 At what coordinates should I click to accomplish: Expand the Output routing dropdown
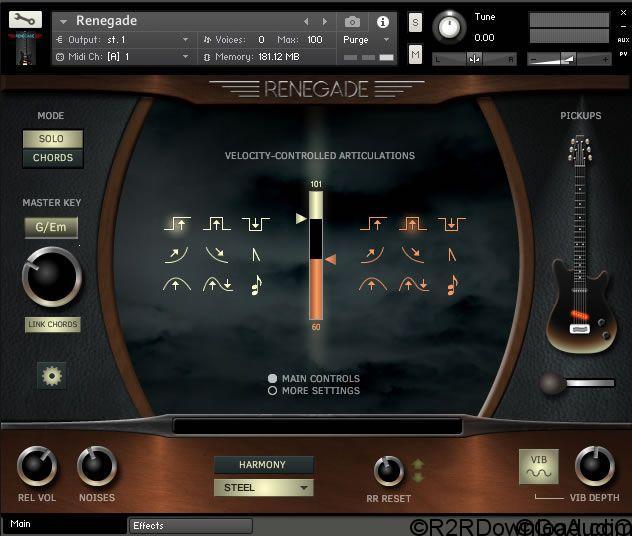click(185, 40)
